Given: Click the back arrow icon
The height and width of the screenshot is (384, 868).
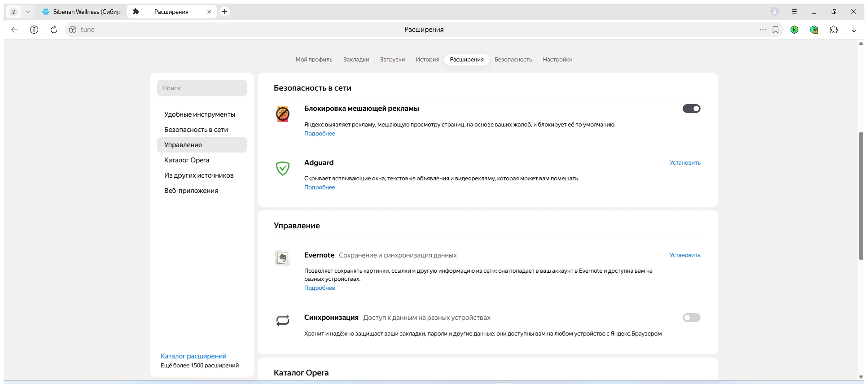Looking at the screenshot, I should 14,30.
